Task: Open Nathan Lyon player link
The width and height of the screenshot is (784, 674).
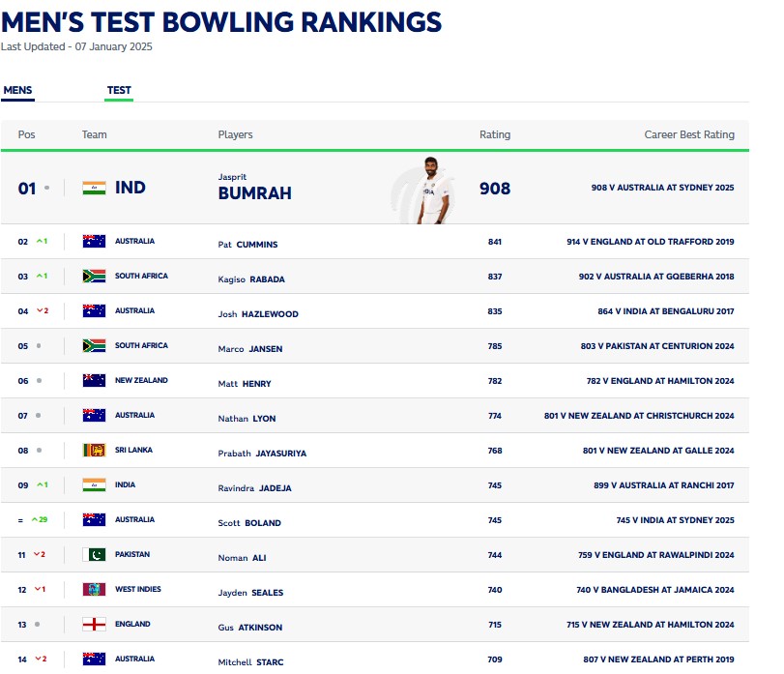Action: (247, 419)
